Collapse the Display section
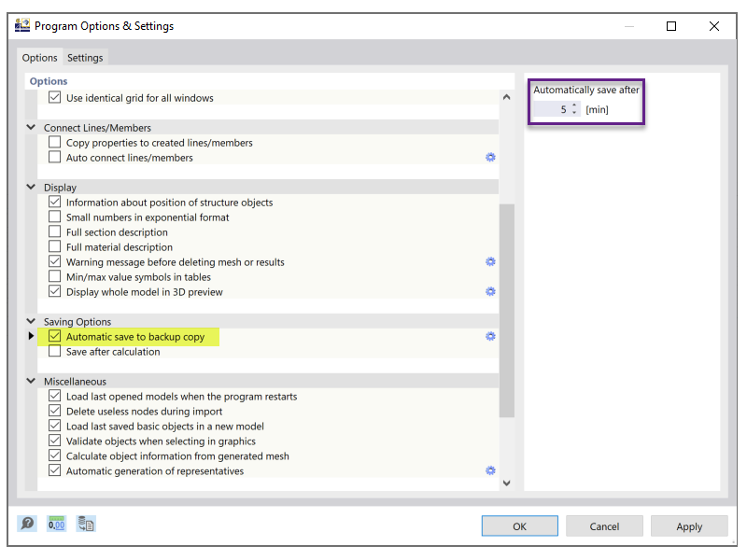Viewport: 747px width, 560px height. pos(30,187)
